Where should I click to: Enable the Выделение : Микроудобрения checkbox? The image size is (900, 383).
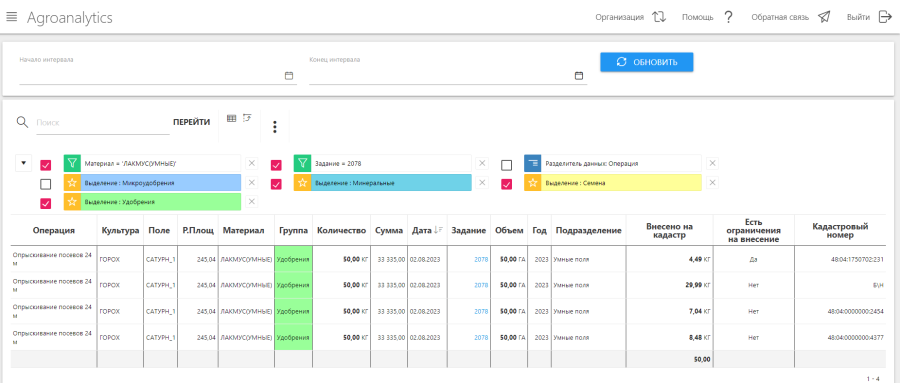tap(46, 184)
